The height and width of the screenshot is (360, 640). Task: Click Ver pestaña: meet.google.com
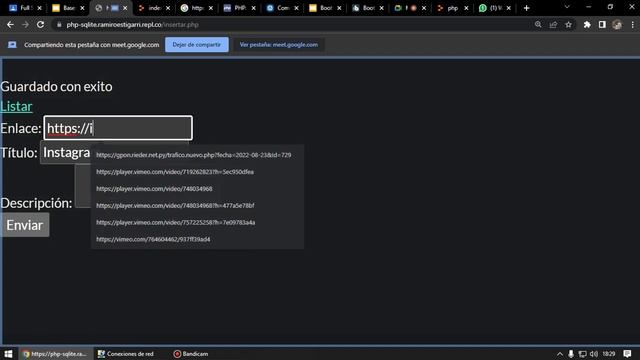click(279, 44)
